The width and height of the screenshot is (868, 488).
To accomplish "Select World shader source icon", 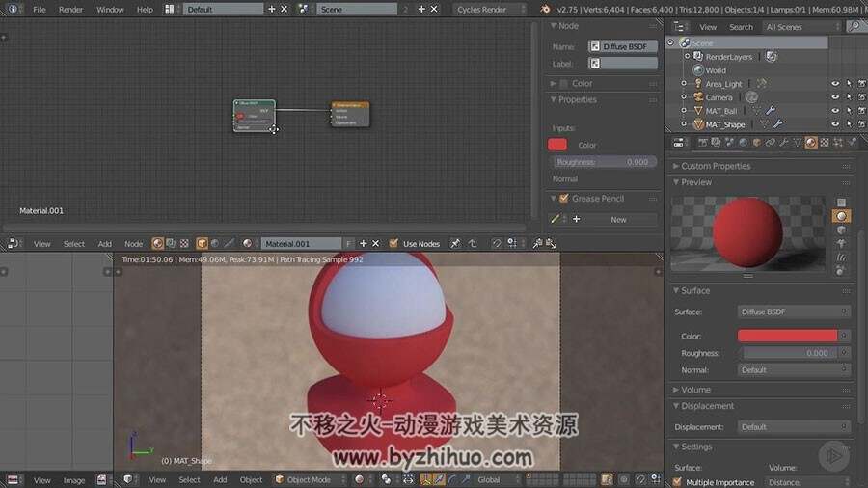I will (215, 243).
